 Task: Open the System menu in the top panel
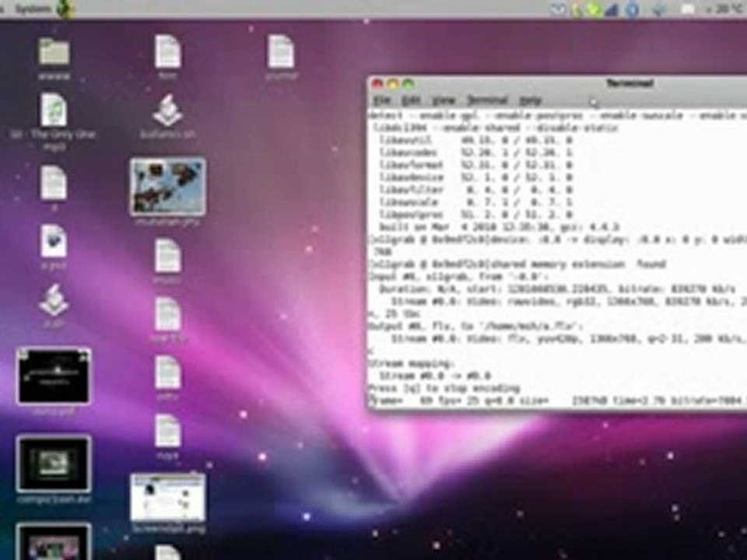coord(33,9)
